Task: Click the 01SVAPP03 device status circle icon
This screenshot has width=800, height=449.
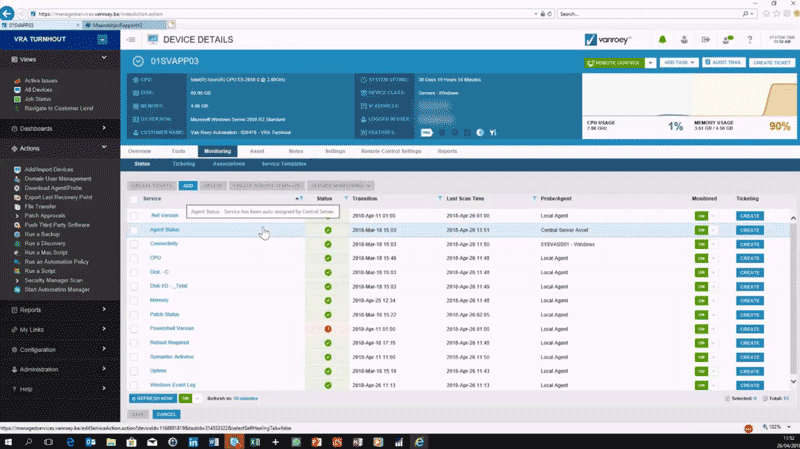Action: coord(138,61)
